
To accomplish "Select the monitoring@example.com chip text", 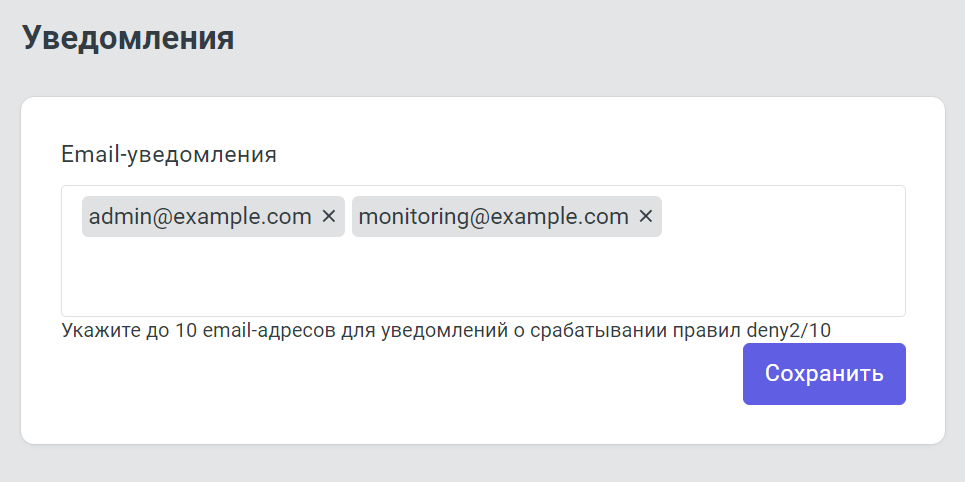I will [493, 216].
